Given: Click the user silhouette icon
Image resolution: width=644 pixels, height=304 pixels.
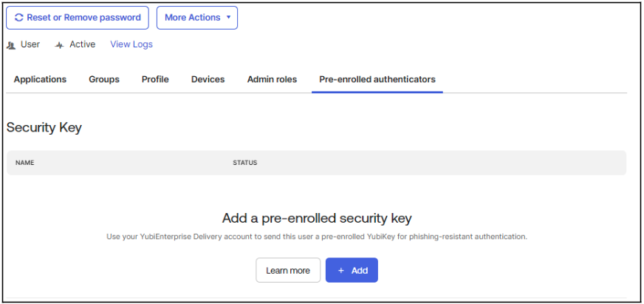Looking at the screenshot, I should 11,45.
